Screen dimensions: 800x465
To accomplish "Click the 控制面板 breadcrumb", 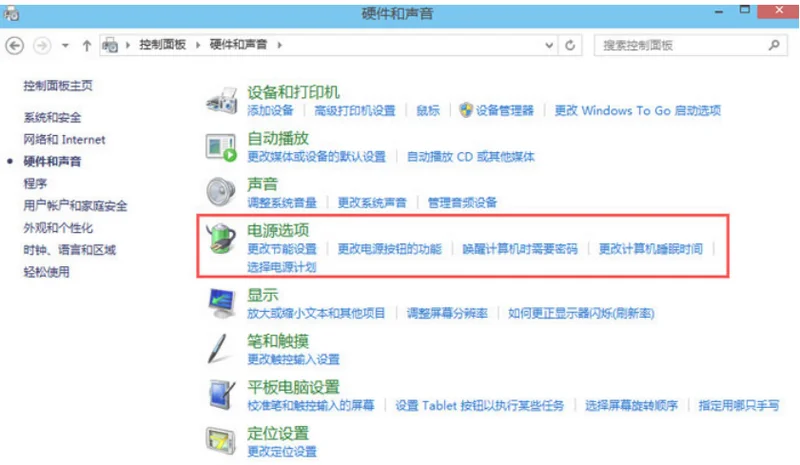I will (x=162, y=45).
